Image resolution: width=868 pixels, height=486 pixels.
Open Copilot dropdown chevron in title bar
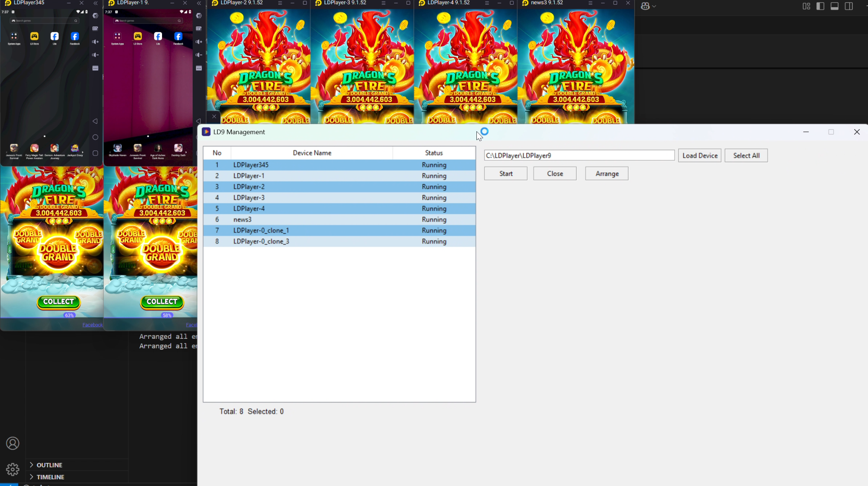click(654, 6)
